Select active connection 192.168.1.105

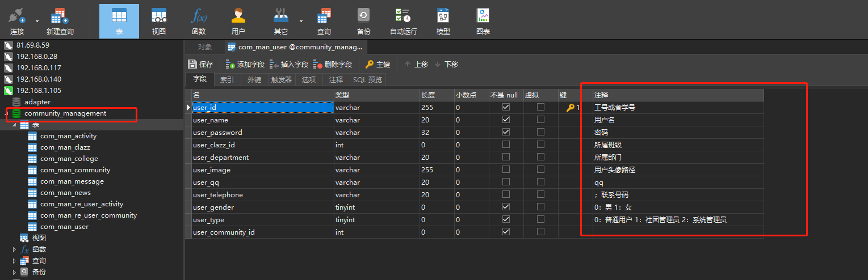coord(39,90)
